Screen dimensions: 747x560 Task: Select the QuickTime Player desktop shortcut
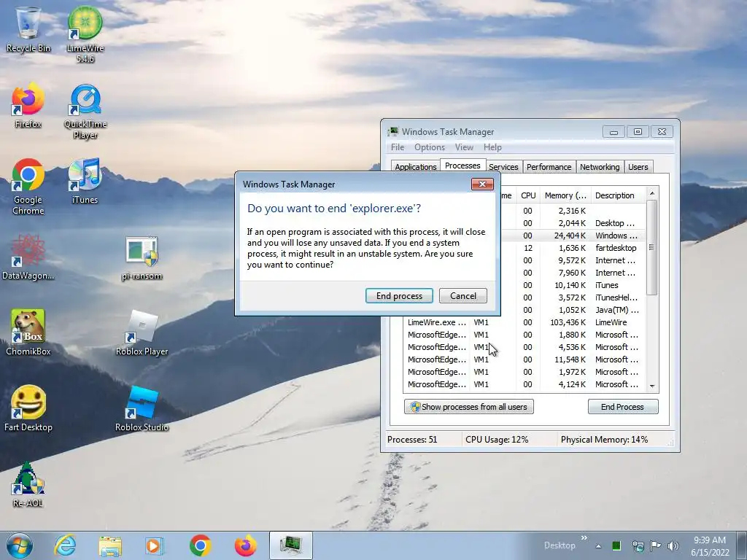click(x=85, y=112)
